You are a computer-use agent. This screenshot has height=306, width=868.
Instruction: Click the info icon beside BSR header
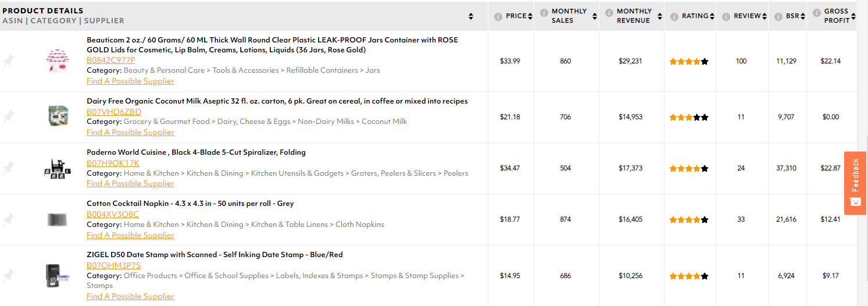(x=778, y=16)
